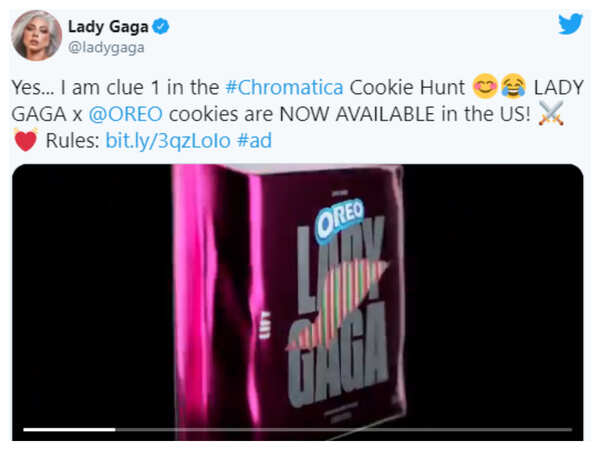Click the sparkling heart emoji before Rules
The width and height of the screenshot is (600, 450).
pos(25,141)
